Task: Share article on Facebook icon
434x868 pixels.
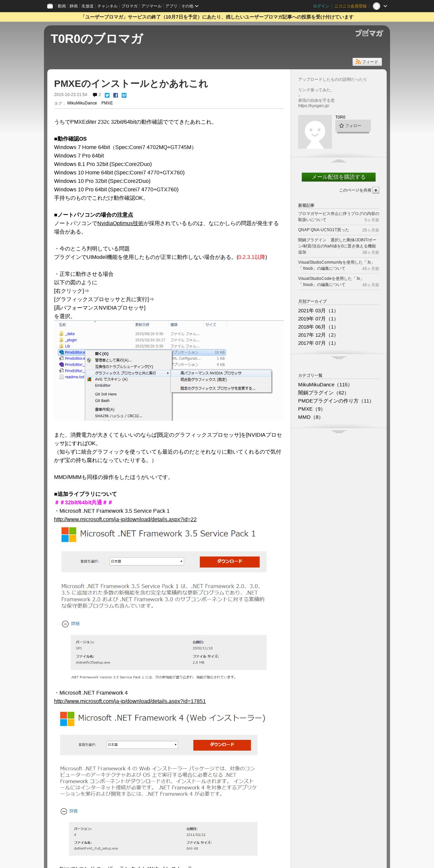Action: pyautogui.click(x=116, y=95)
